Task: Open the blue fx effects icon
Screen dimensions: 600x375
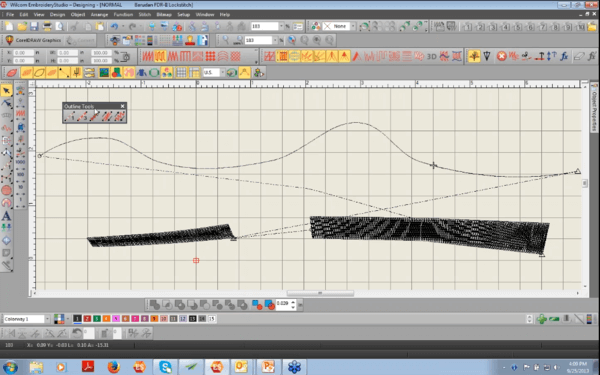Action: pos(564,56)
